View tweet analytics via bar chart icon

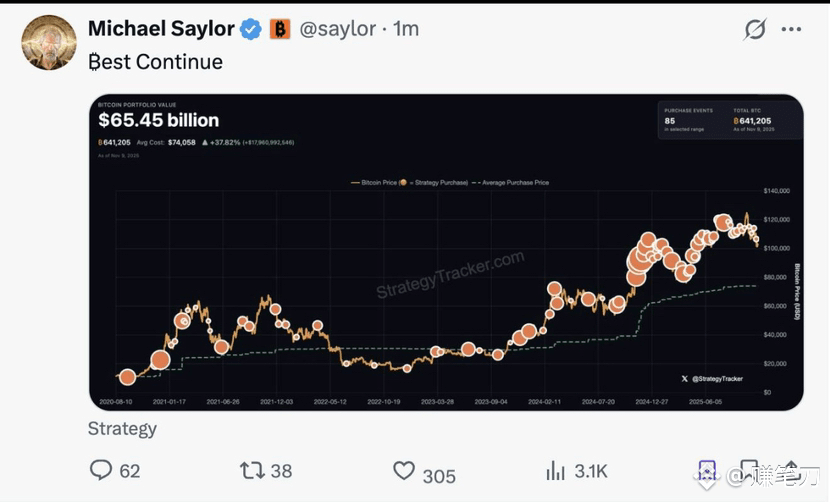pyautogui.click(x=556, y=471)
